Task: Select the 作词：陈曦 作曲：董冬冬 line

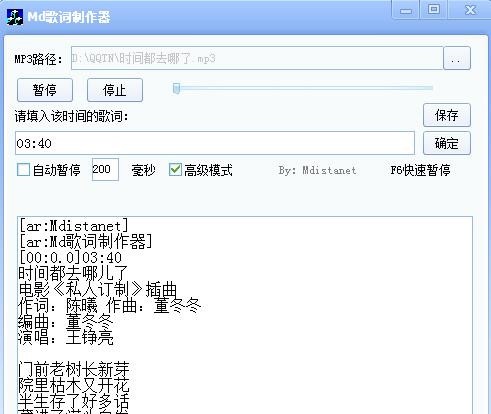Action: coord(110,305)
